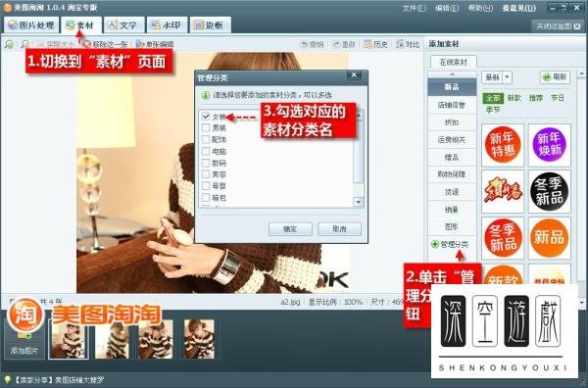Check the 电脑 checkbox
The height and width of the screenshot is (388, 588).
coord(206,152)
